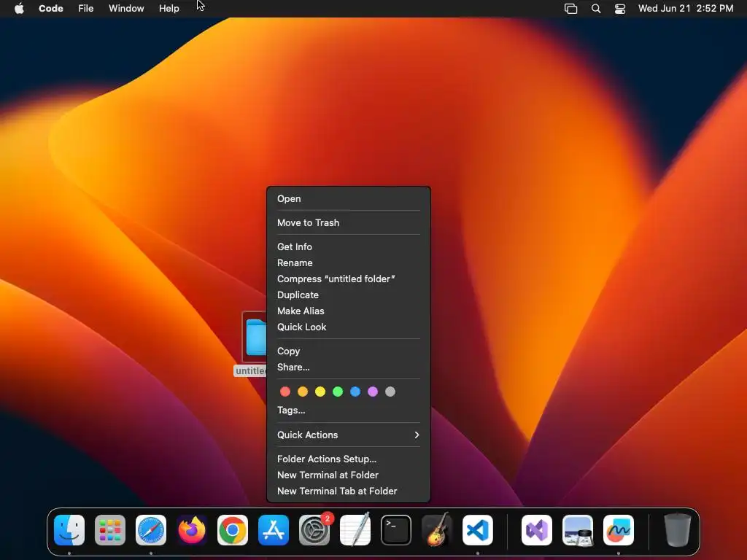
Task: Open the Trash in the dock
Action: (x=677, y=530)
